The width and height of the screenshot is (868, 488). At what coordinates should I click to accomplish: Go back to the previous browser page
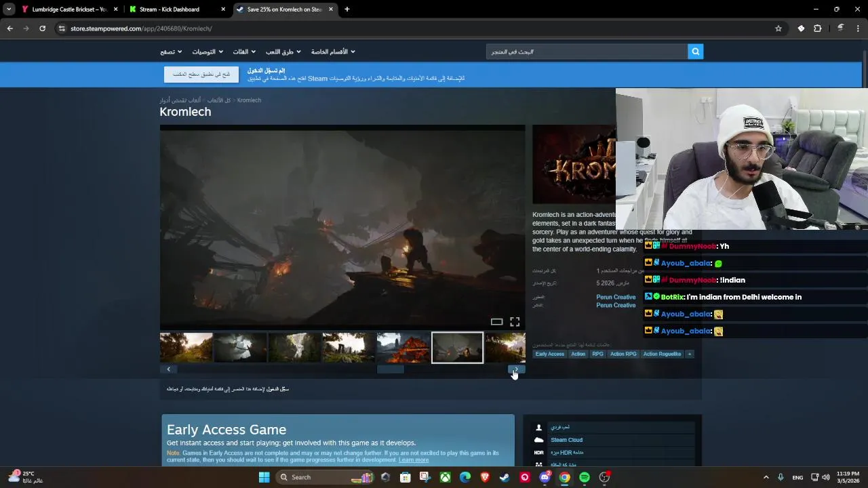pyautogui.click(x=9, y=28)
